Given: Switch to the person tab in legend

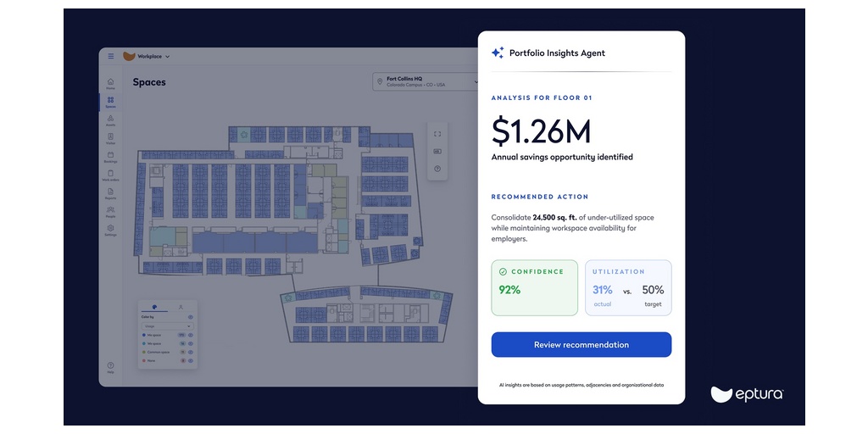Looking at the screenshot, I should pyautogui.click(x=181, y=307).
